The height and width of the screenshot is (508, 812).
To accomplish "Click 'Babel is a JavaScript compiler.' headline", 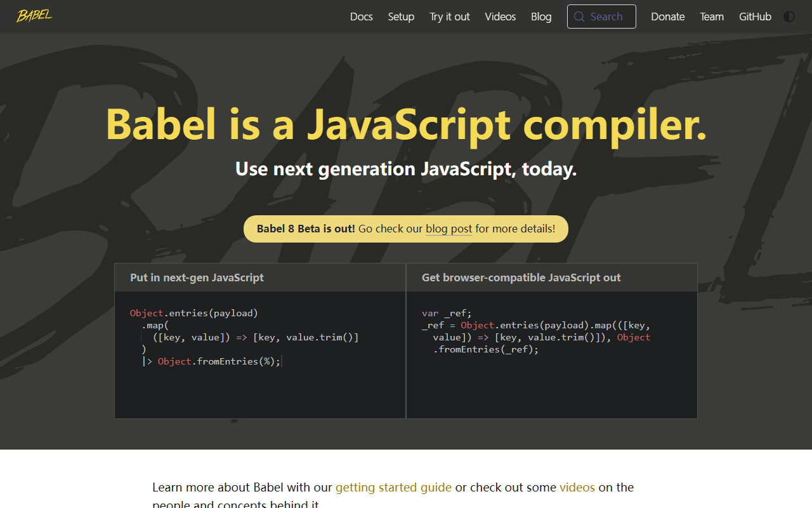I will click(x=406, y=124).
